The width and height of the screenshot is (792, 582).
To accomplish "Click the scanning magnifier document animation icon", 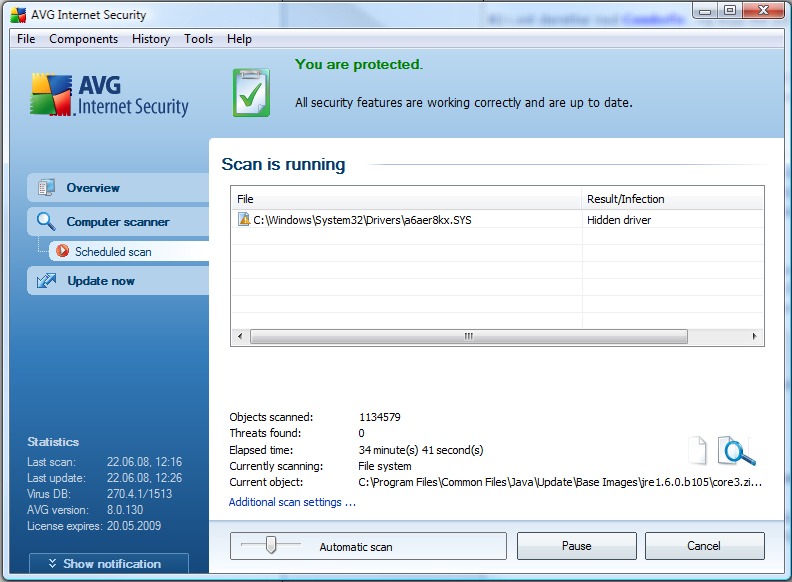I will click(x=723, y=450).
